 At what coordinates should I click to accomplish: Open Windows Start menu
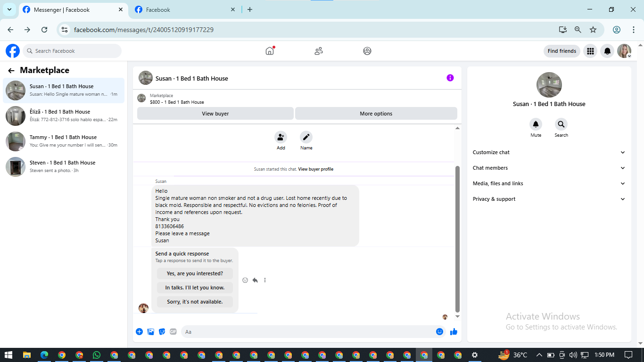pos(8,355)
